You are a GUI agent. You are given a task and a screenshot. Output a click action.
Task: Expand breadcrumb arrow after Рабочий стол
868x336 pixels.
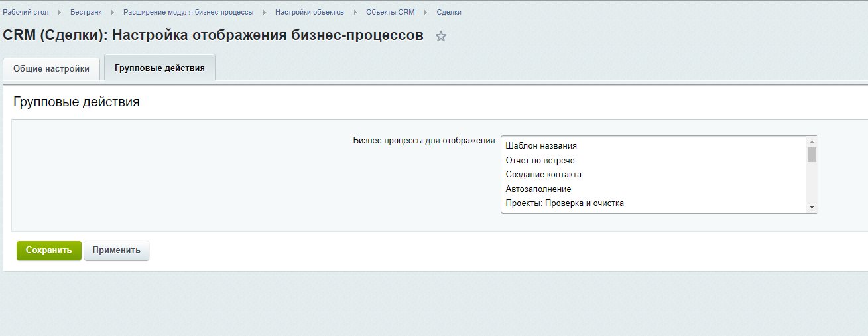pos(60,12)
